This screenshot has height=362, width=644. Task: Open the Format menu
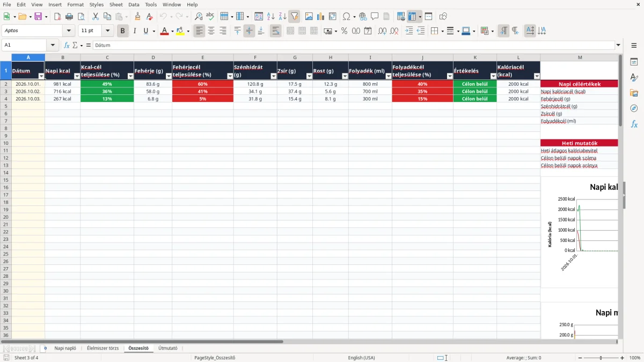(x=76, y=4)
